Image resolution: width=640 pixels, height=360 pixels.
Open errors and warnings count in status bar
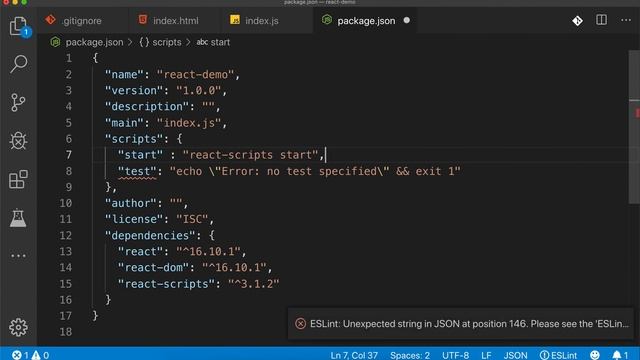tap(31, 355)
